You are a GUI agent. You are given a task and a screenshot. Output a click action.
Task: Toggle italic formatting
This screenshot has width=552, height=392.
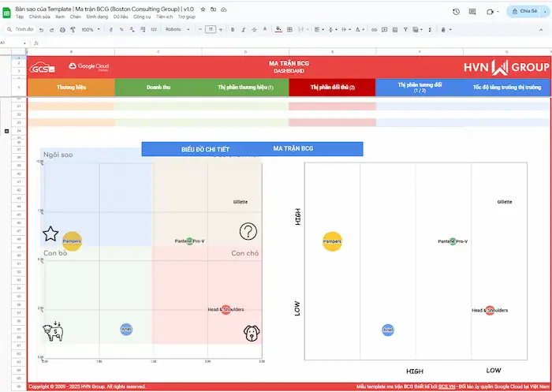pyautogui.click(x=243, y=29)
